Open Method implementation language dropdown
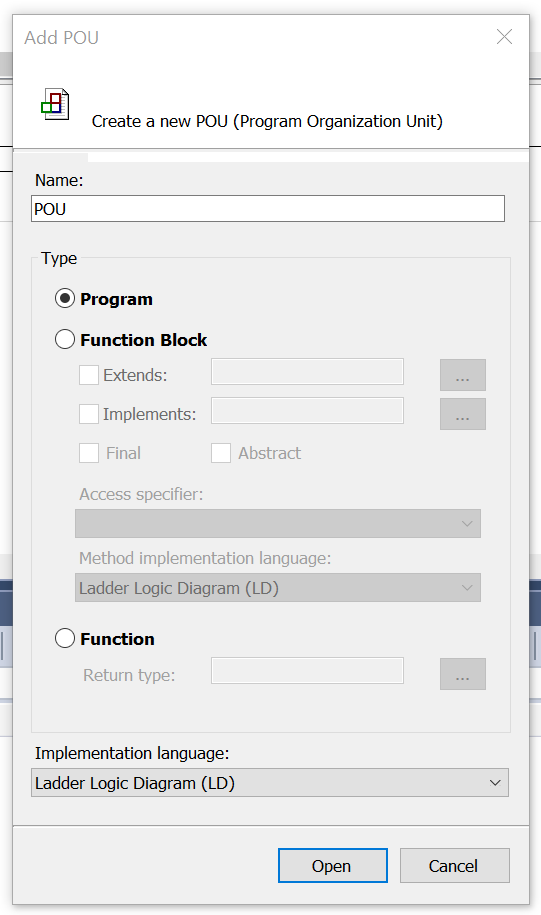This screenshot has width=541, height=915. [x=278, y=588]
